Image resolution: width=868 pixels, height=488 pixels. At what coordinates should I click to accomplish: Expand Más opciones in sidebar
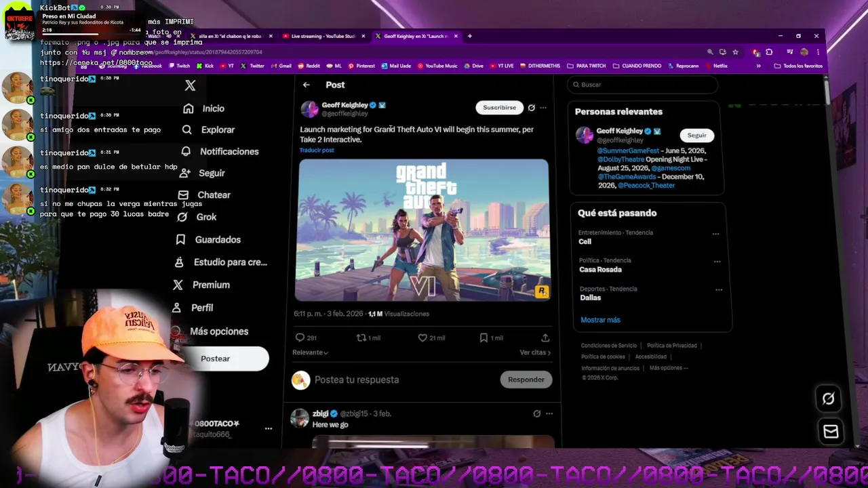(210, 331)
